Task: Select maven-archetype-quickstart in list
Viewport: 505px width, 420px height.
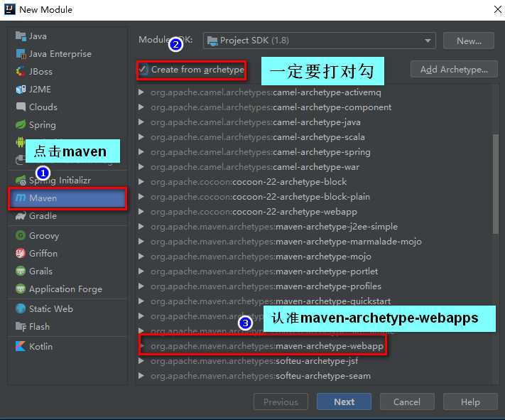Action: (271, 301)
